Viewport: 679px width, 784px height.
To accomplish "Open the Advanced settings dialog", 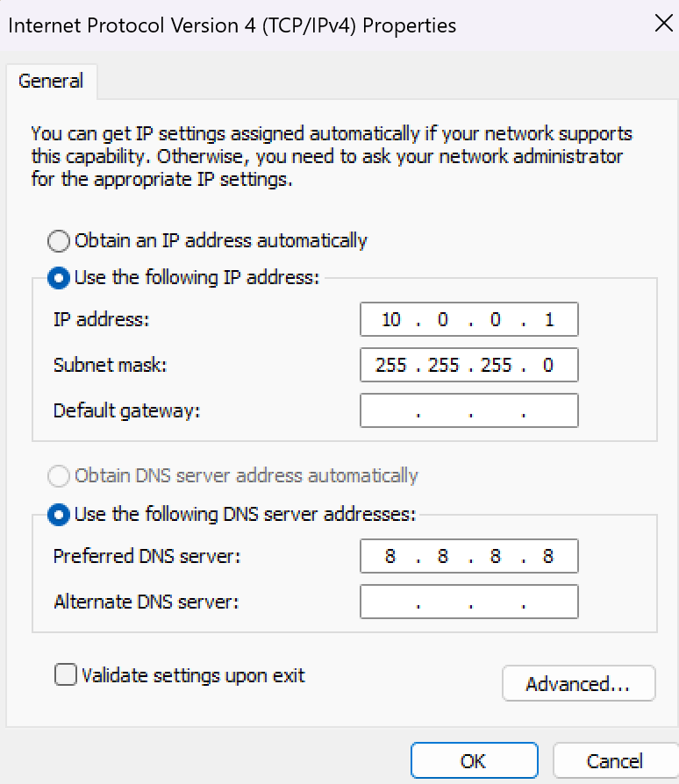I will point(578,683).
